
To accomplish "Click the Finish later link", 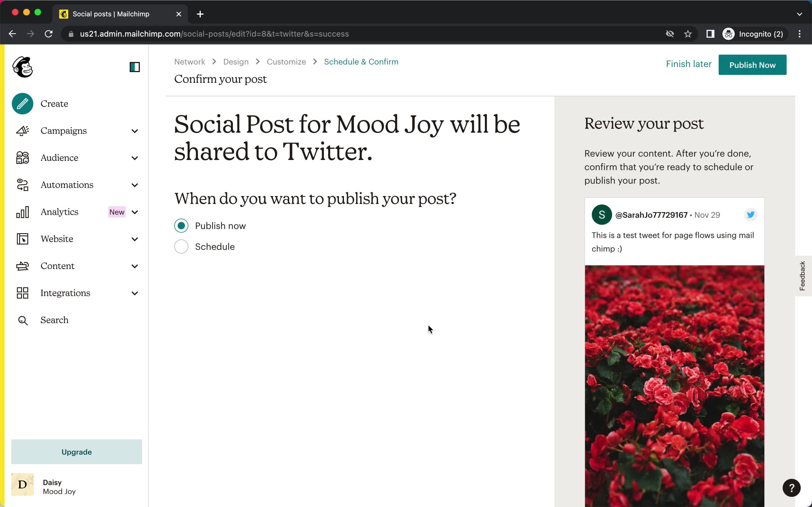I will coord(689,64).
